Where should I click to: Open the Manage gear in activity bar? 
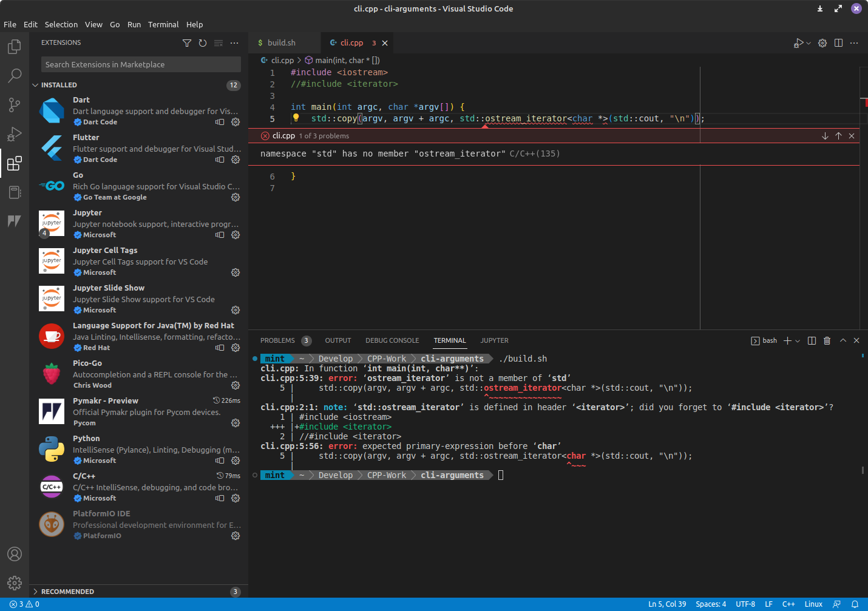pyautogui.click(x=15, y=583)
